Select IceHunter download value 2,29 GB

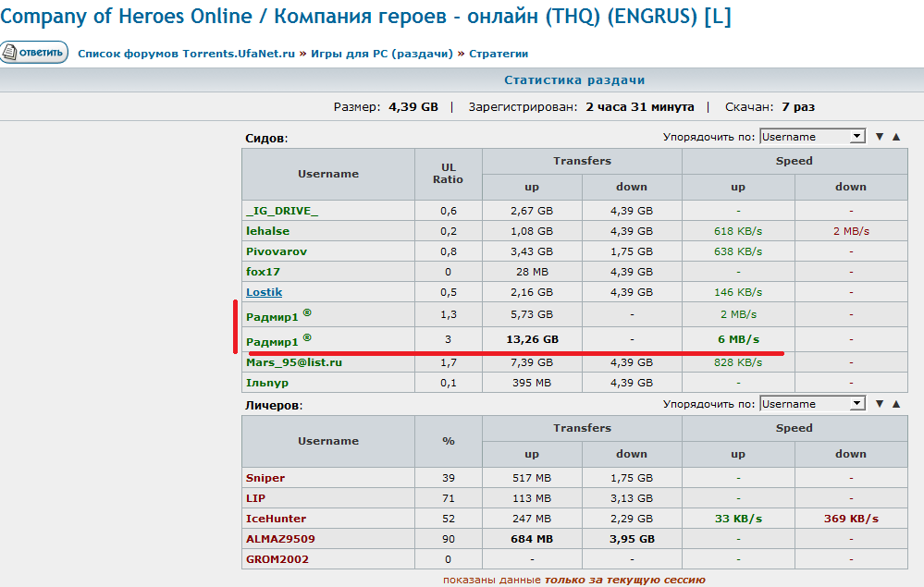click(632, 519)
